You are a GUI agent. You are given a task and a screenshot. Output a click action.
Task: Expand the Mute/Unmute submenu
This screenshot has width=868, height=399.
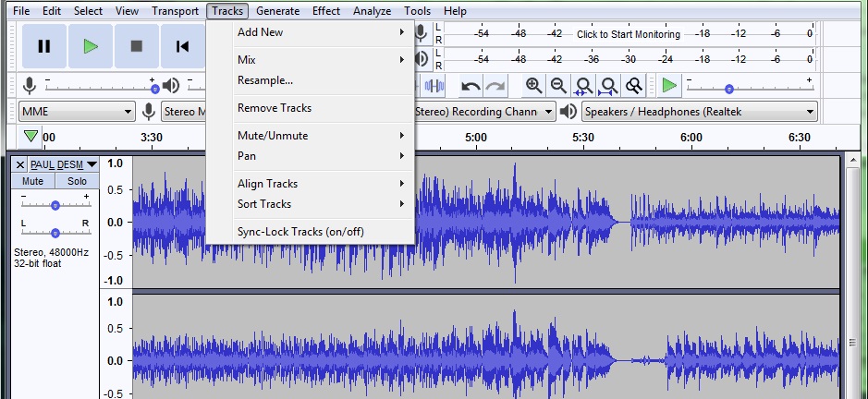pos(311,136)
